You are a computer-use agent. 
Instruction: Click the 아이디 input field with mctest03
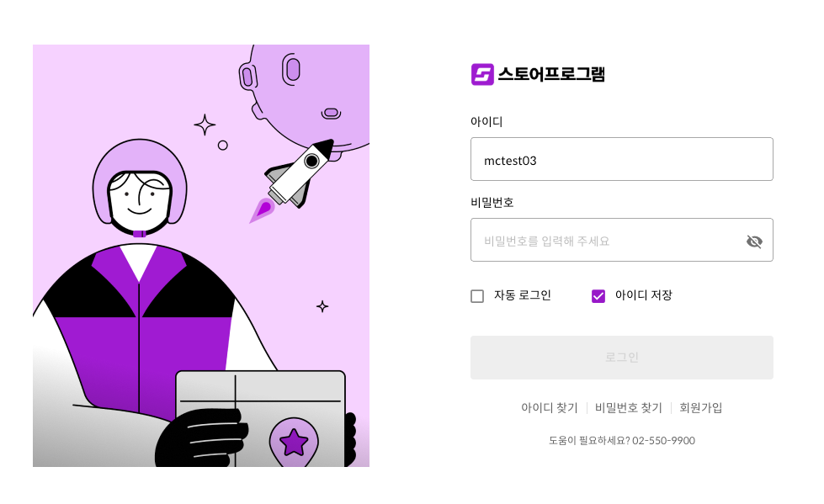pyautogui.click(x=622, y=159)
